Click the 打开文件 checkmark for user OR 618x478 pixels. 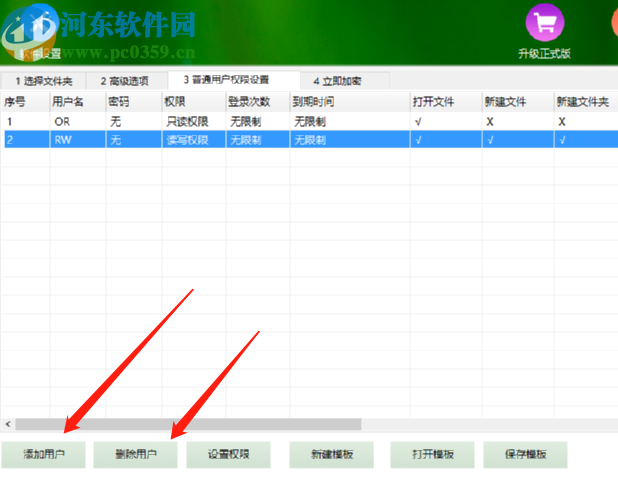tap(418, 122)
